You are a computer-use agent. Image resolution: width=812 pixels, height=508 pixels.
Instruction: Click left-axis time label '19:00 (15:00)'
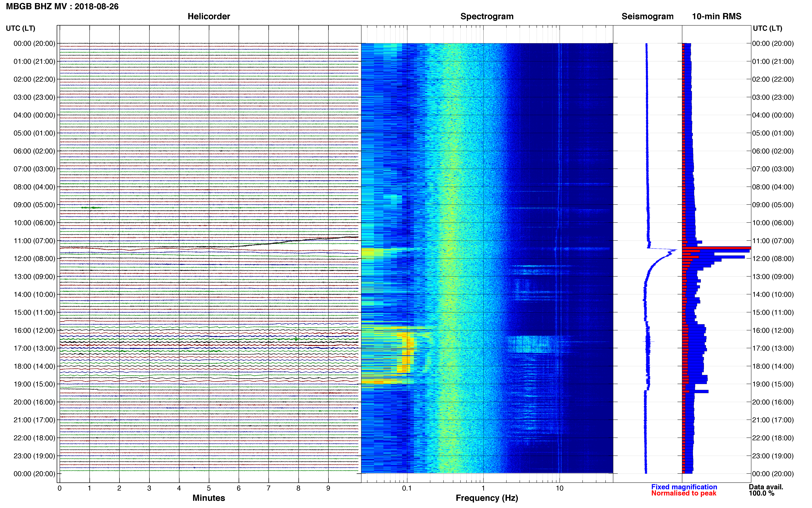(x=34, y=384)
